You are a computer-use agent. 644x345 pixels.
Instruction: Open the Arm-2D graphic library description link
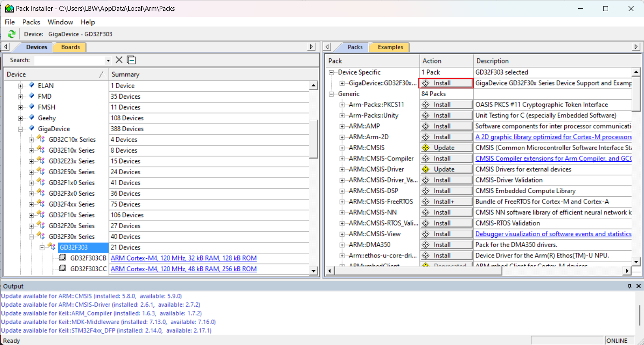[554, 137]
